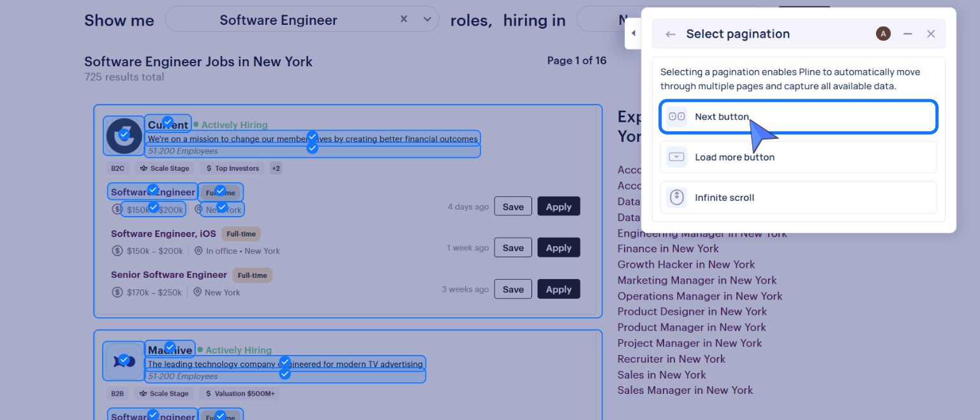This screenshot has height=420, width=980.
Task: Click the Machive company logo
Action: pyautogui.click(x=124, y=361)
